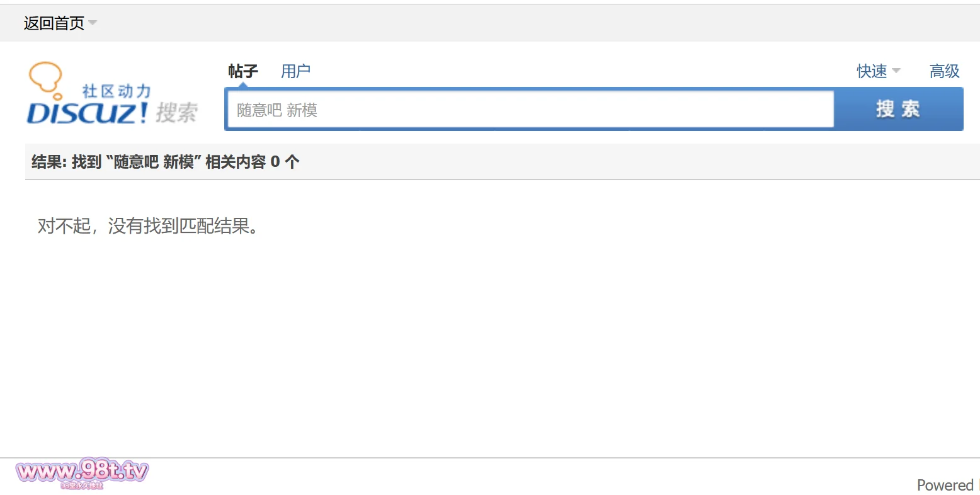This screenshot has height=495, width=980.
Task: Click the Powered by footer text
Action: [945, 485]
